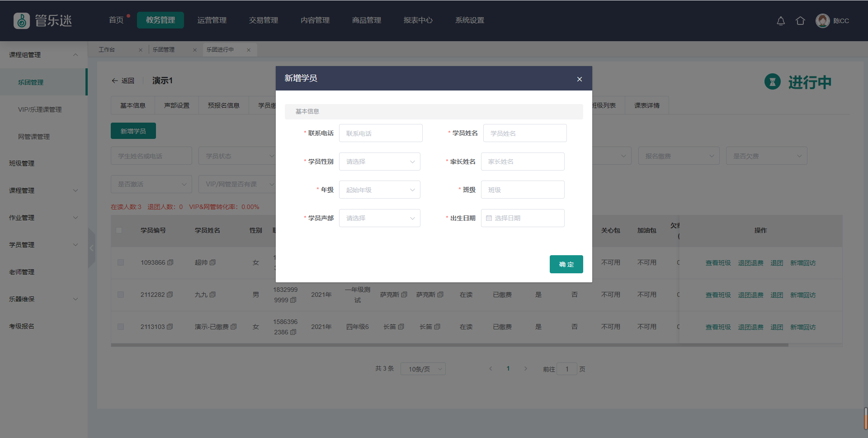The height and width of the screenshot is (438, 868).
Task: Check the row checkbox for student 1093866
Action: click(x=121, y=262)
